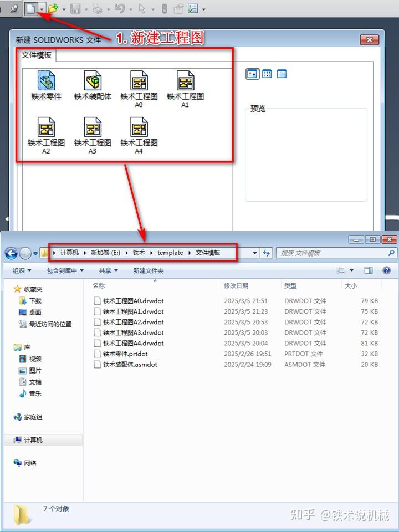
Task: Click the Explorer Forward navigation button
Action: 25,253
